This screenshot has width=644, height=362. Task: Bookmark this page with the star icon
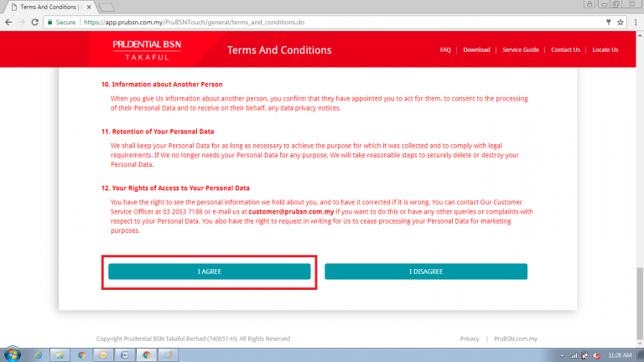(x=620, y=22)
